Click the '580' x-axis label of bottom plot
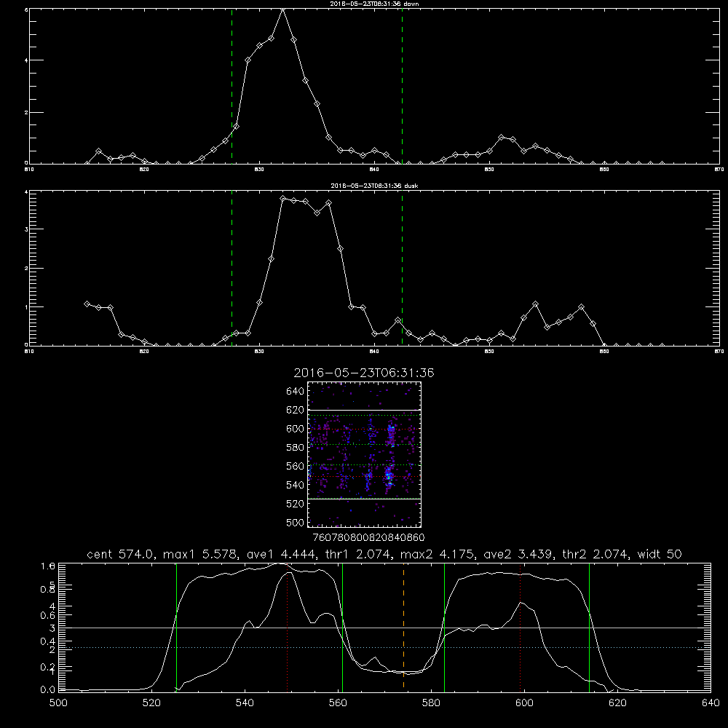 point(431,703)
